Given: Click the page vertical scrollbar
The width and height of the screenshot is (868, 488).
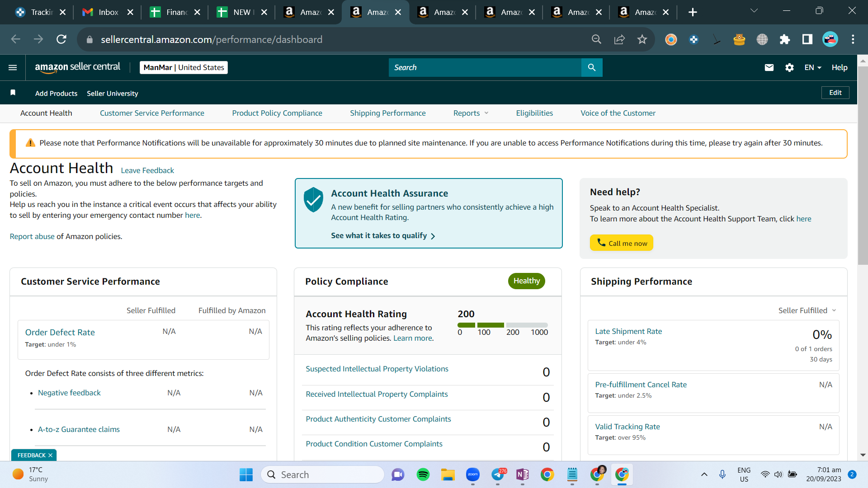Looking at the screenshot, I should click(863, 165).
